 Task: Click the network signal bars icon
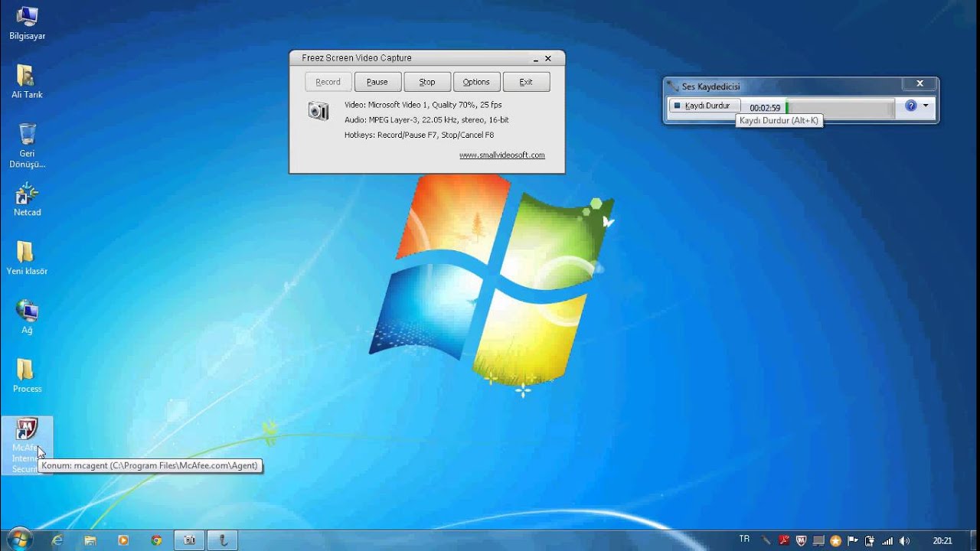887,540
